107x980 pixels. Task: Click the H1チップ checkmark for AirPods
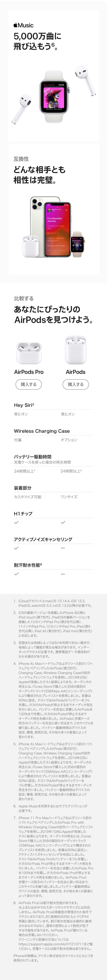click(x=63, y=522)
